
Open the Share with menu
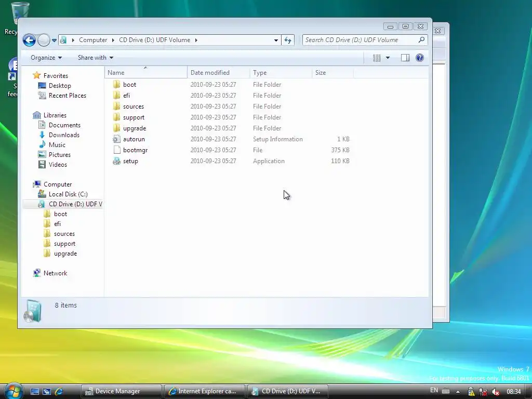click(x=96, y=58)
